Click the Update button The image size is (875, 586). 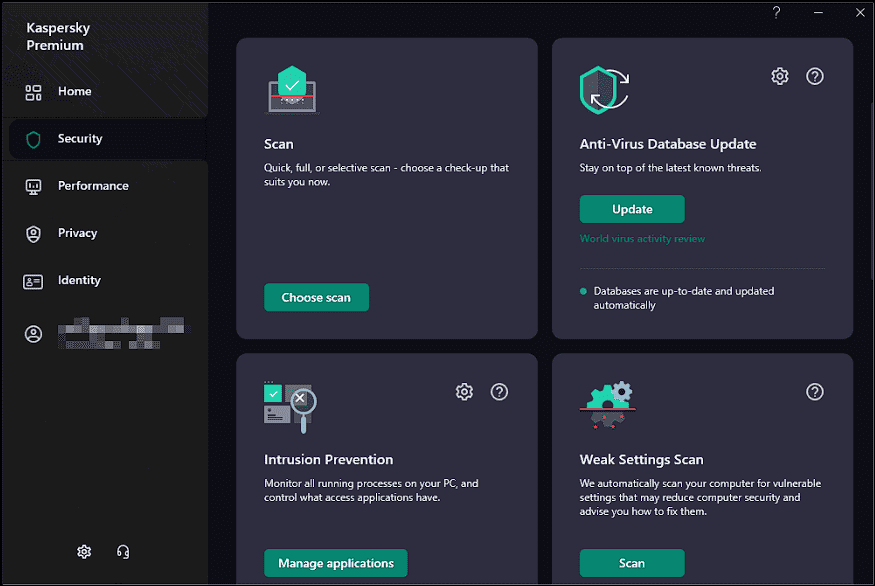coord(632,209)
